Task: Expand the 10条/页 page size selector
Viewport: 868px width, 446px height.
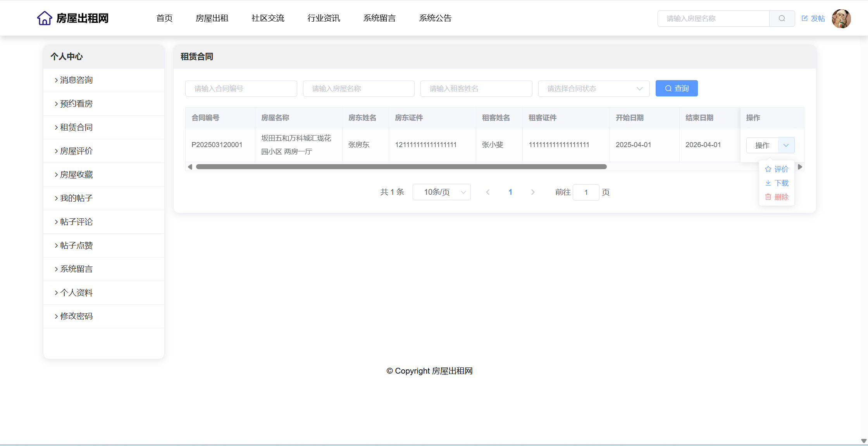Action: pyautogui.click(x=441, y=192)
